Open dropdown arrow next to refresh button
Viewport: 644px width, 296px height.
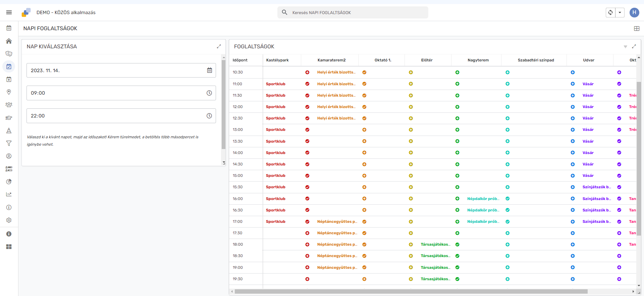620,12
